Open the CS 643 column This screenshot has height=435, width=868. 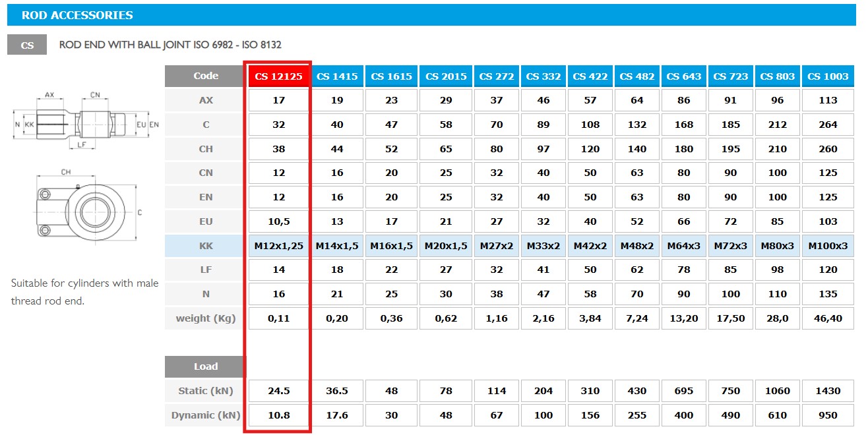click(x=684, y=76)
